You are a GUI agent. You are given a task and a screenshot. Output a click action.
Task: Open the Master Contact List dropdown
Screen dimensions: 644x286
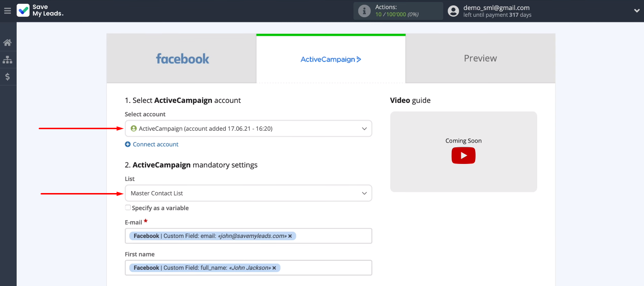pos(249,193)
